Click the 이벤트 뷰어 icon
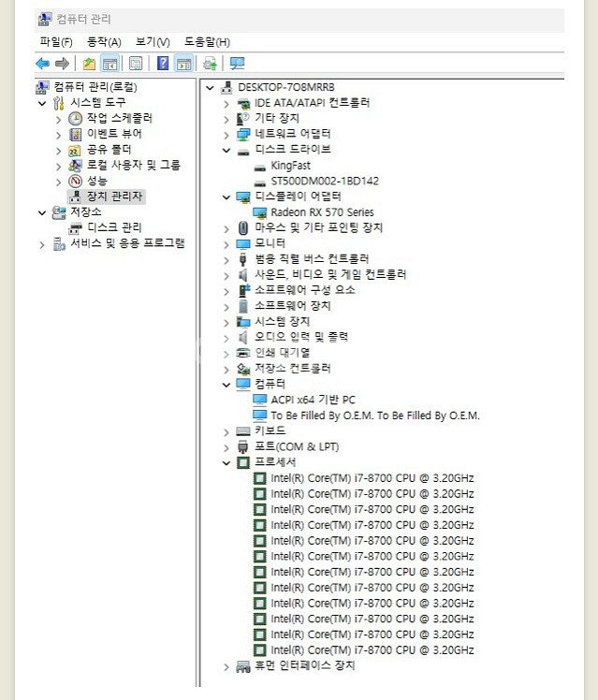Viewport: 598px width, 700px height. (76, 134)
